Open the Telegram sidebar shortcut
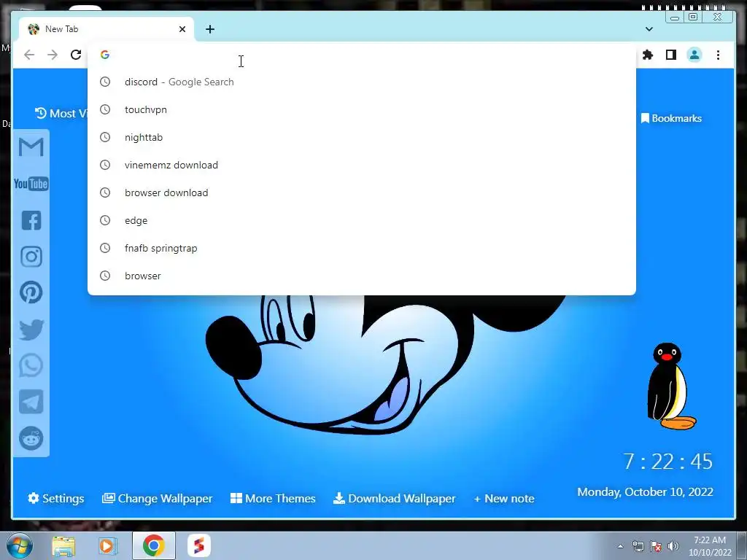The image size is (747, 560). click(31, 402)
